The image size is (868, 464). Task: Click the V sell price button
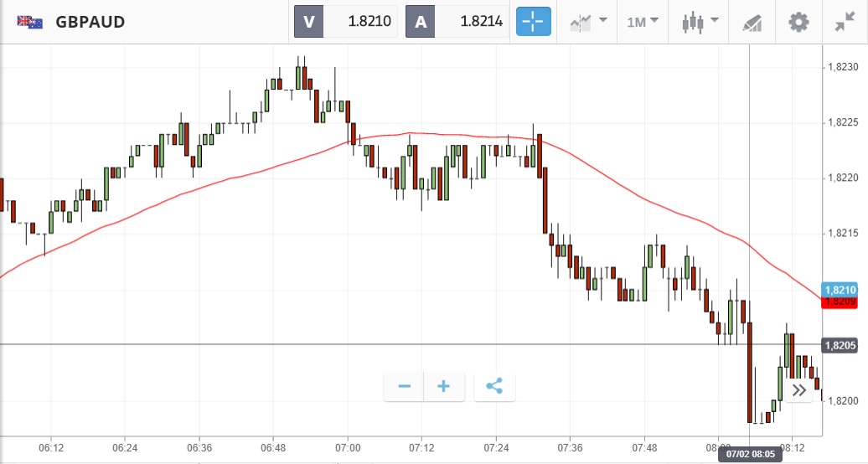click(345, 22)
